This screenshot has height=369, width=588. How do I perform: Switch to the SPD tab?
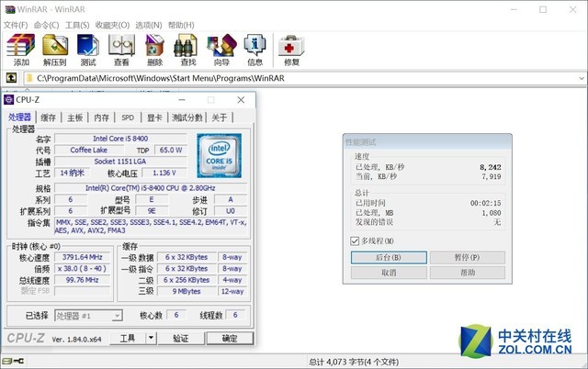tap(128, 117)
